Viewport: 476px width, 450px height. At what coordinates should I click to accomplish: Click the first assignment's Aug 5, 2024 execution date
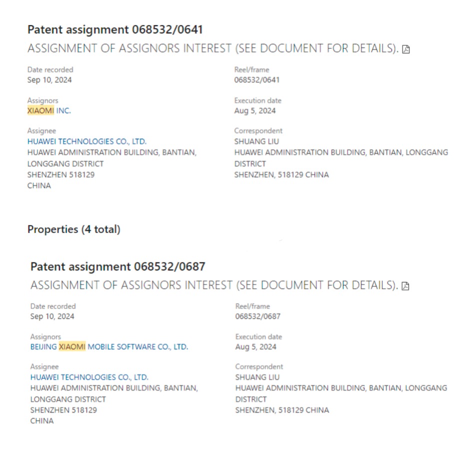254,111
